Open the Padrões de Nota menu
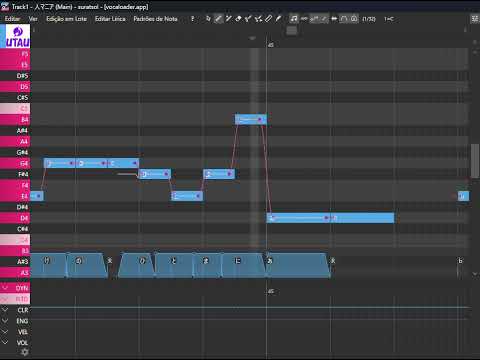 point(155,19)
